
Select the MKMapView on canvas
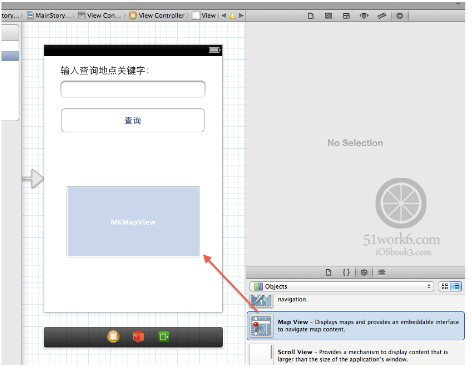[133, 222]
